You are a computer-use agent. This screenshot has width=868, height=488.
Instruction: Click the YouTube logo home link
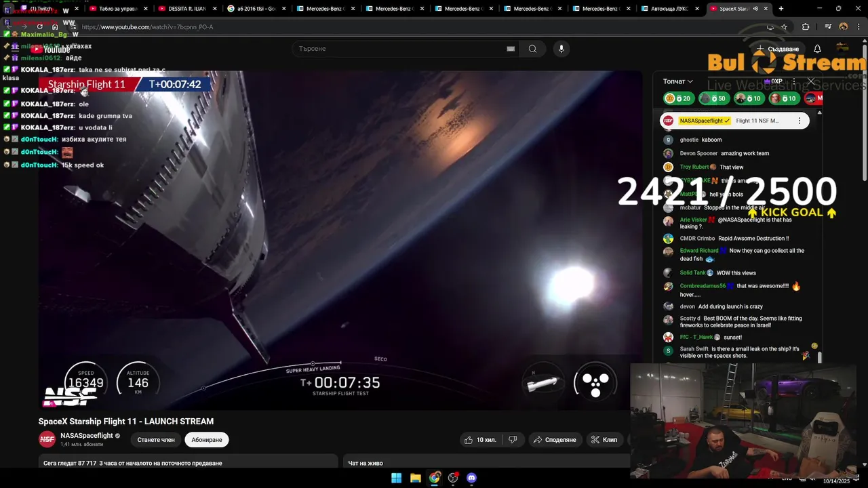coord(51,49)
